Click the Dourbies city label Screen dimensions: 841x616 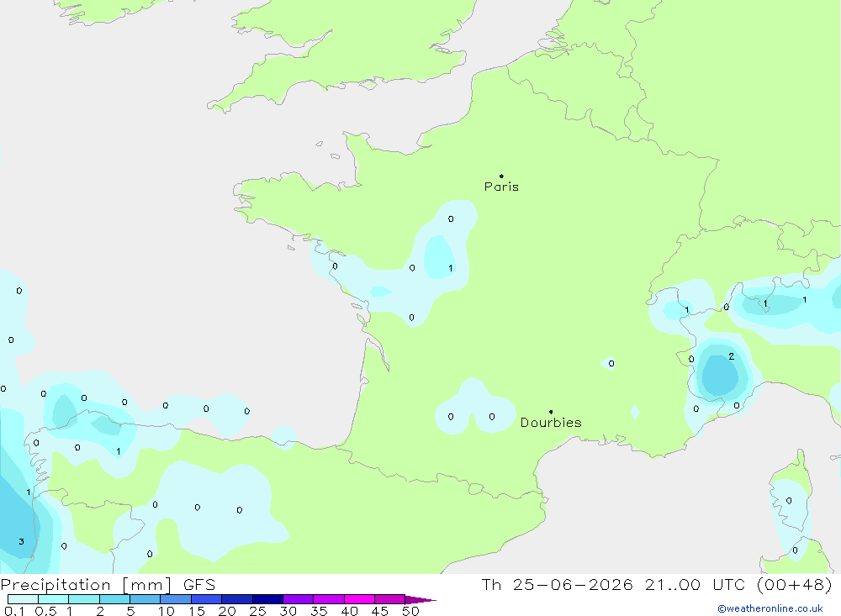coord(551,423)
